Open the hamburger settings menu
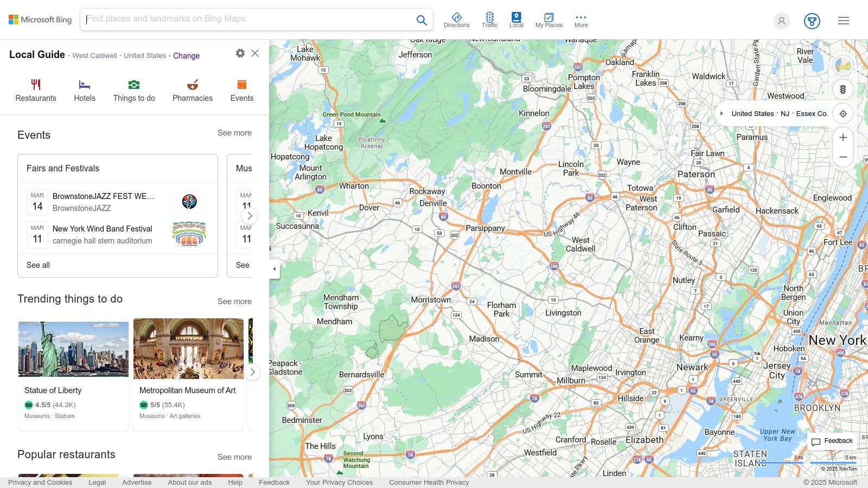Screen dimensions: 868x488 (843, 21)
